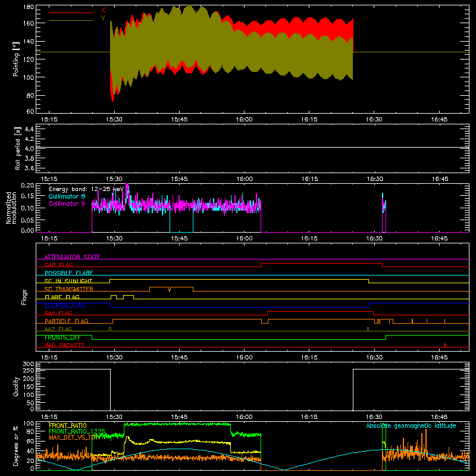476x476 pixels.
Task: Select the Quality axis title
Action: click(x=16, y=386)
